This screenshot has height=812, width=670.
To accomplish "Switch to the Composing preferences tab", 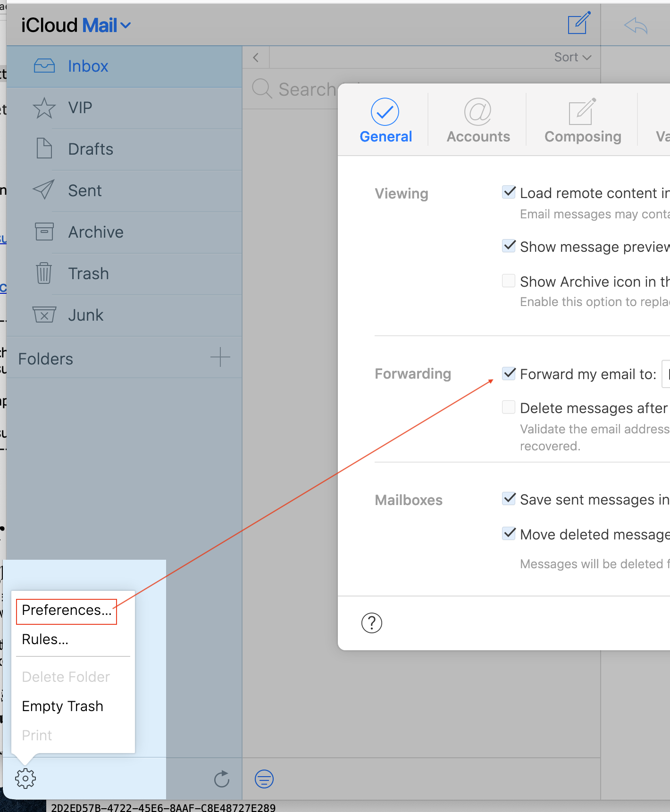I will (x=583, y=120).
